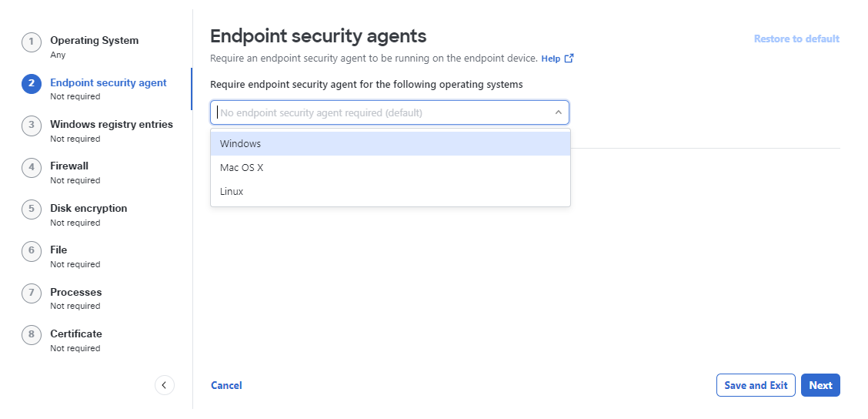The height and width of the screenshot is (419, 868).
Task: Collapse the dropdown using its chevron arrow
Action: (x=558, y=112)
